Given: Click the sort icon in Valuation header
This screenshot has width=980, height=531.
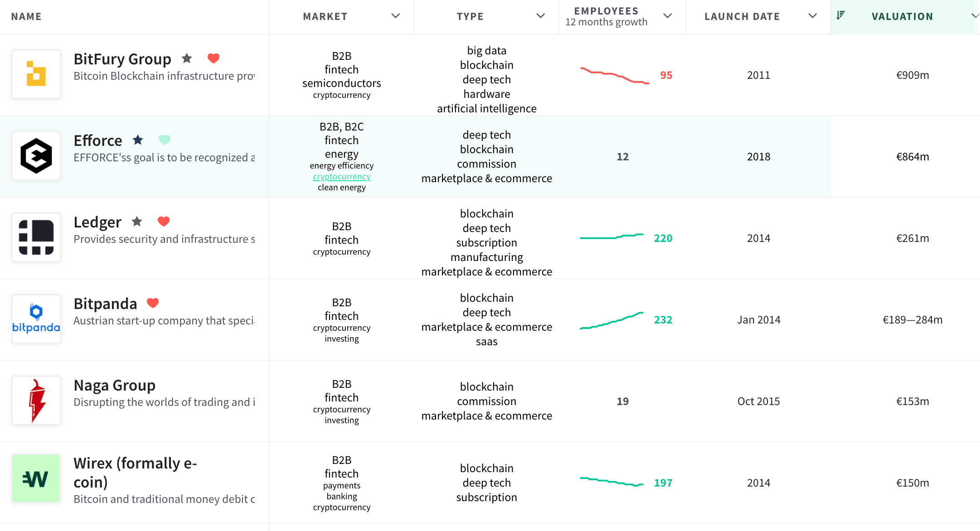Looking at the screenshot, I should click(840, 15).
